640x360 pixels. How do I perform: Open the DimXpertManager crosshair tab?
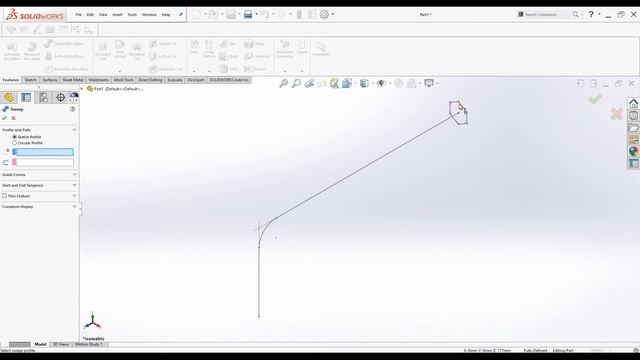tap(60, 97)
